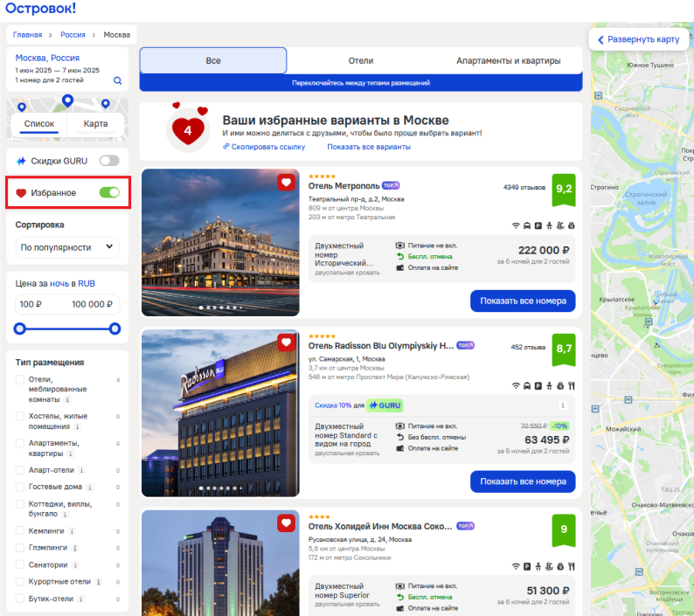
Task: Unfavorite Radisson Blu Olympiyskiy heart icon
Action: 286,342
